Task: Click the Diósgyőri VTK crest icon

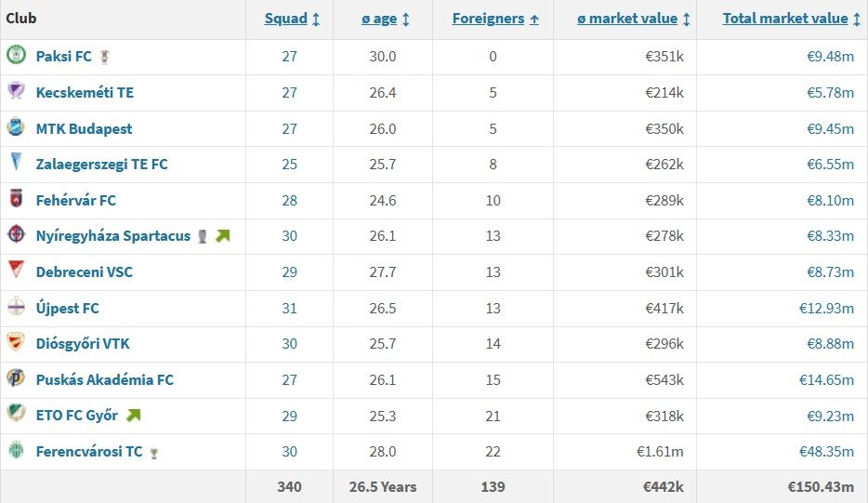Action: (x=16, y=342)
